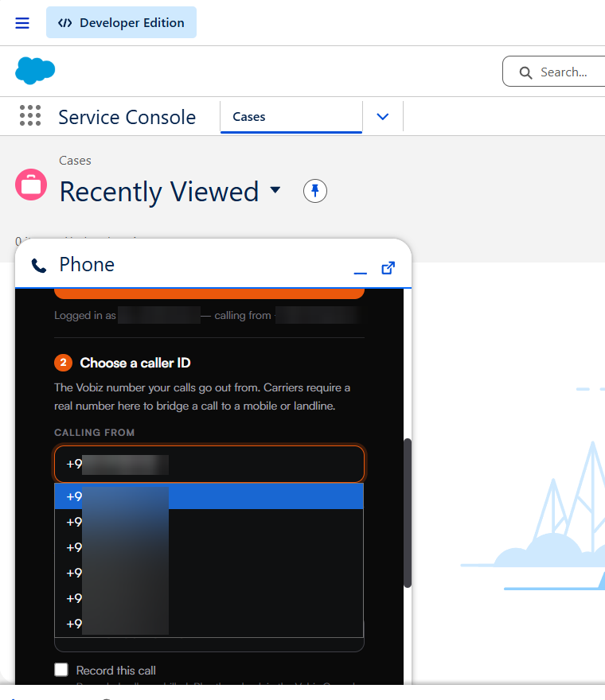Image resolution: width=605 pixels, height=700 pixels.
Task: Open the App Launcher dots grid
Action: coord(30,115)
